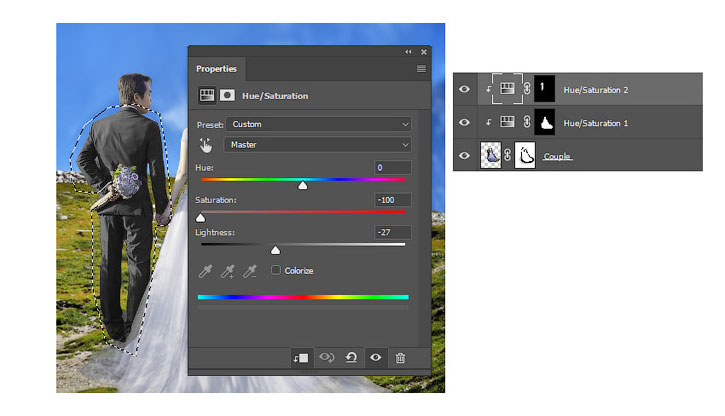725x416 pixels.
Task: Toggle adjustment layer visibility in Properties footer
Action: pyautogui.click(x=375, y=357)
